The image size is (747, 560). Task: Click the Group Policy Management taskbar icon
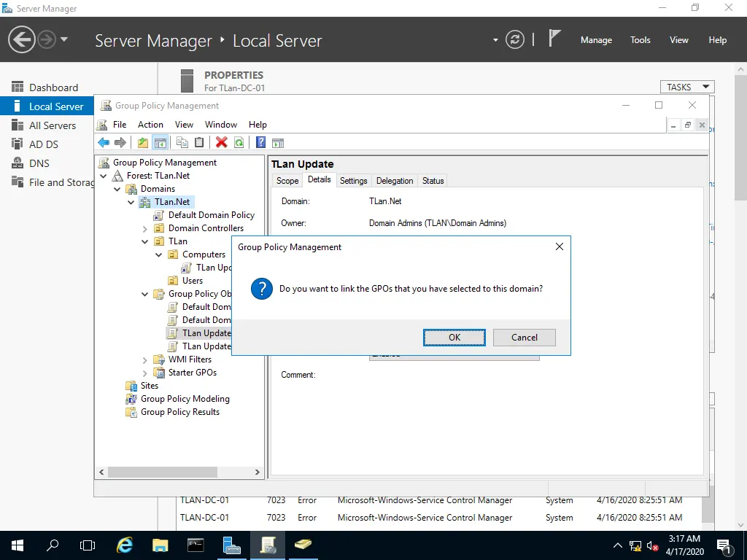[x=268, y=545]
